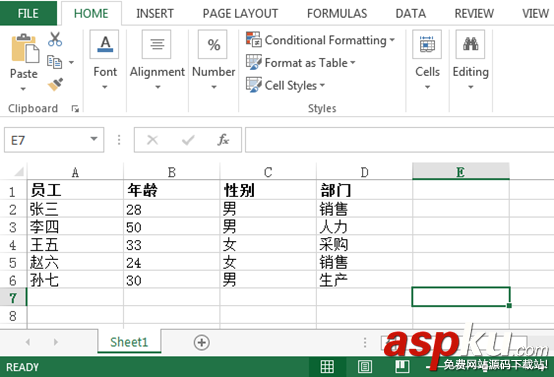This screenshot has height=377, width=554.
Task: Open the Editing binoculars group button
Action: point(470,44)
